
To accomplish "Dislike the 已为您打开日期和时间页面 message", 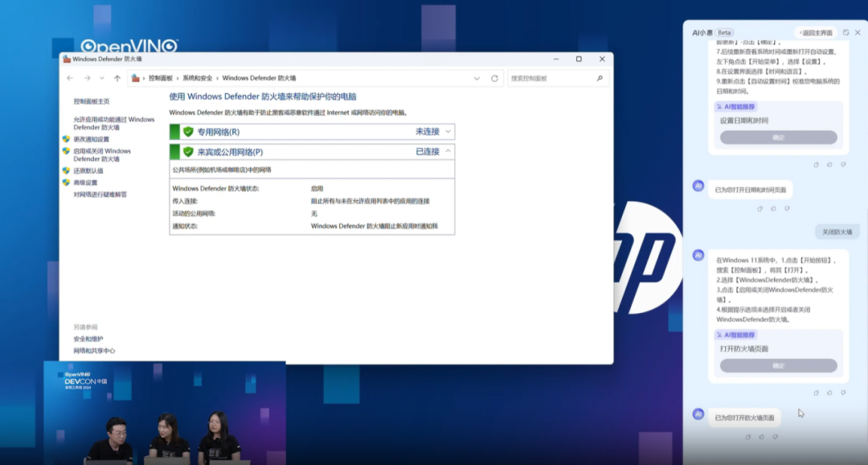I will coord(787,209).
